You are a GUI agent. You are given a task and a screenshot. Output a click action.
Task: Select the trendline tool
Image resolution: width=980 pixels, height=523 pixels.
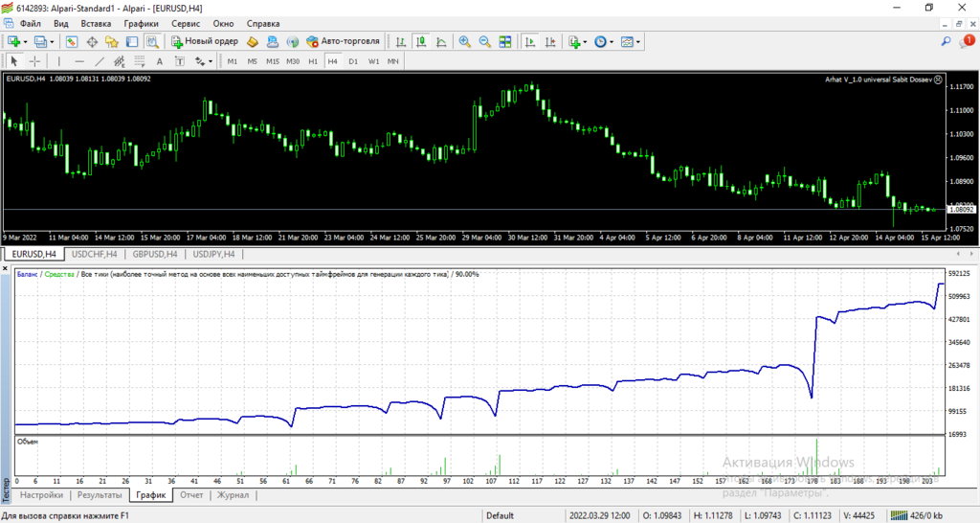point(100,61)
